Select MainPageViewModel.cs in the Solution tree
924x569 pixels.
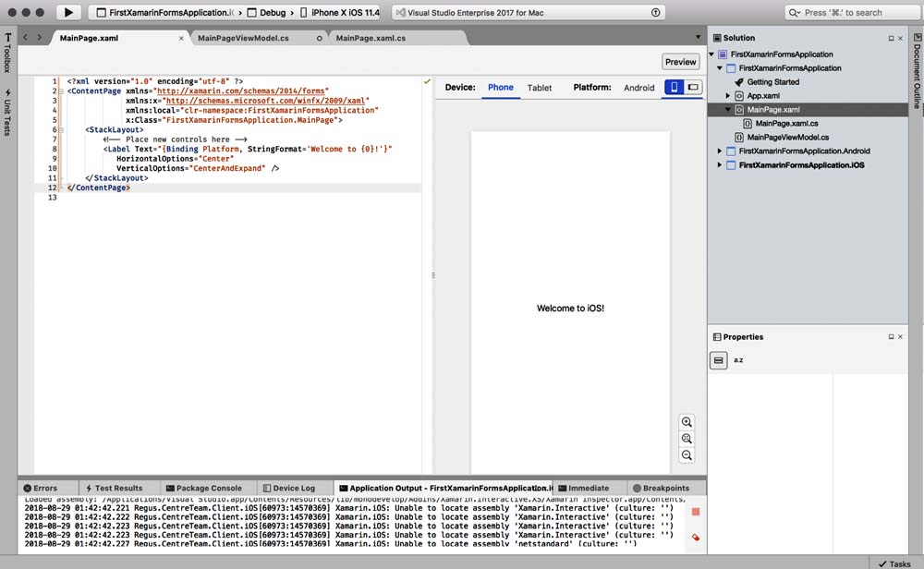point(788,138)
